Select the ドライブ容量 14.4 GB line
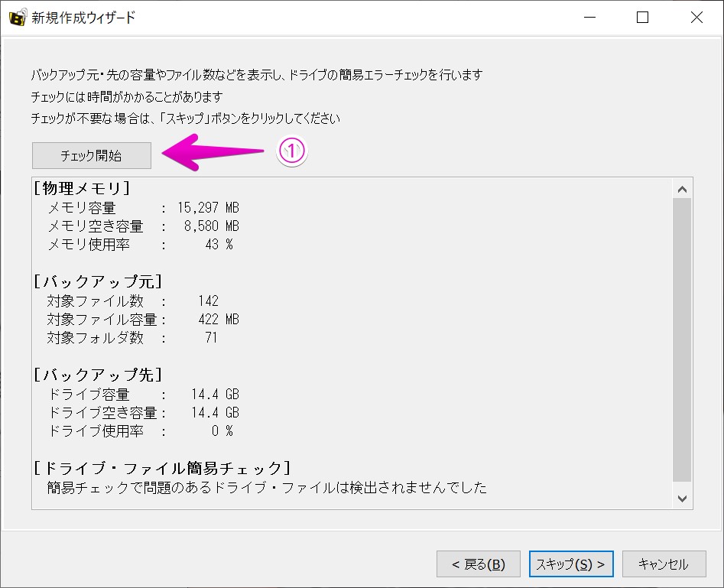724x588 pixels. [144, 395]
